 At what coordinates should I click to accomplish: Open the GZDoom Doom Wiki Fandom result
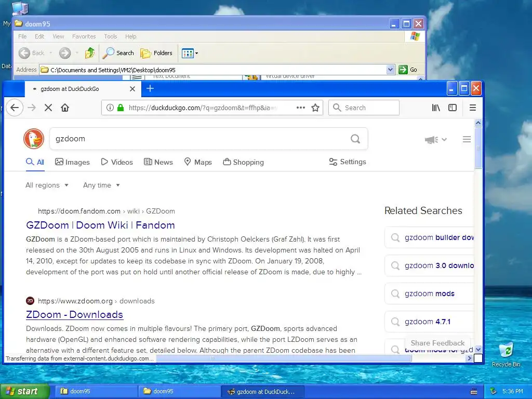[x=100, y=225]
